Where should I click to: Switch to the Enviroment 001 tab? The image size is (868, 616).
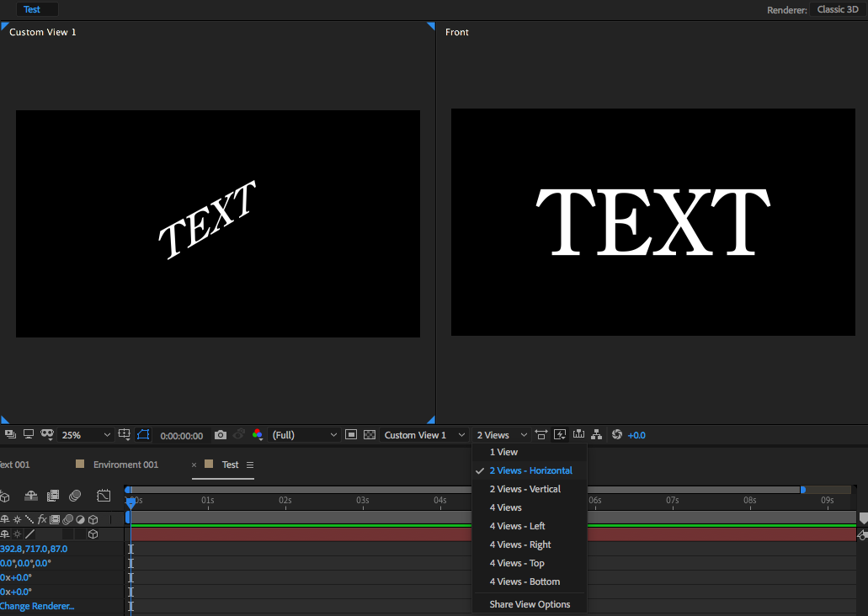pos(125,465)
